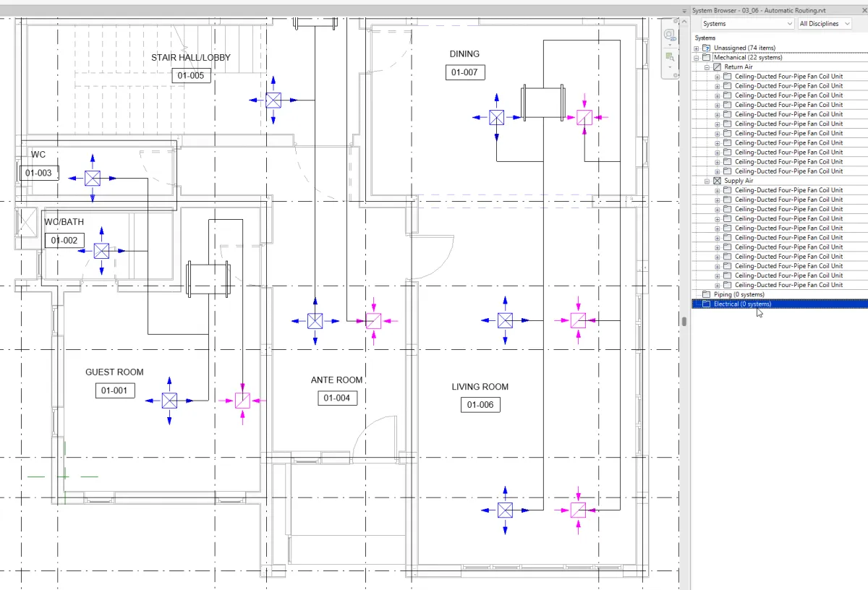Select the Electrical (0 systems) item

(742, 304)
